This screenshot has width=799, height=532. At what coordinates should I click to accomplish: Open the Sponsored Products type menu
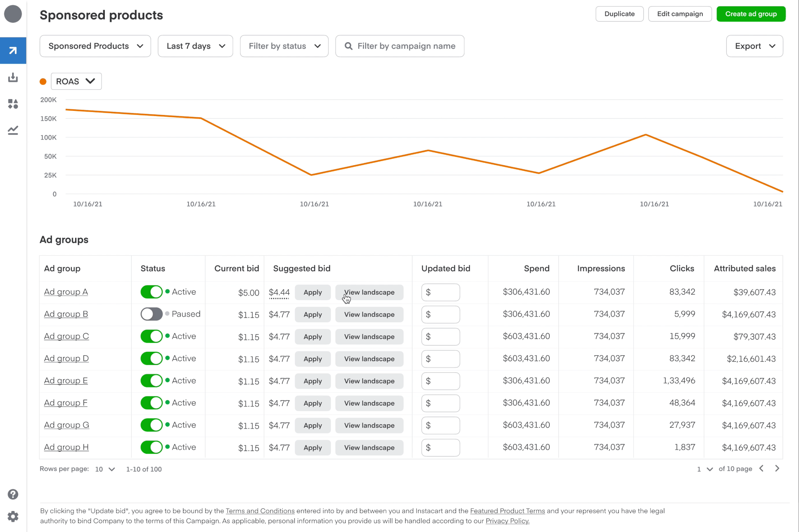point(95,46)
